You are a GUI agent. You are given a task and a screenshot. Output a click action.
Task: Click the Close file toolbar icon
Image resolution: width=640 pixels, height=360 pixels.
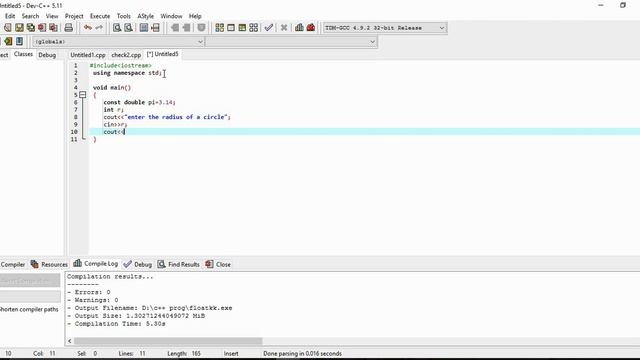(42, 28)
